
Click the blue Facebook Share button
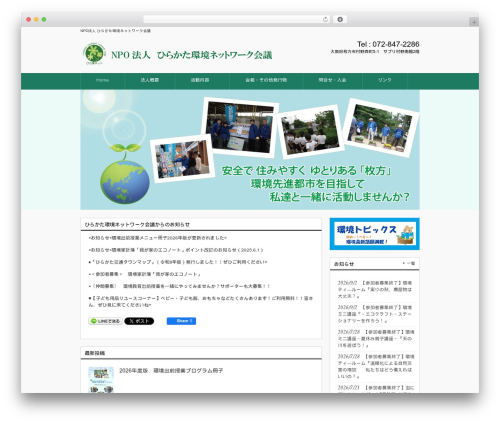(x=181, y=321)
